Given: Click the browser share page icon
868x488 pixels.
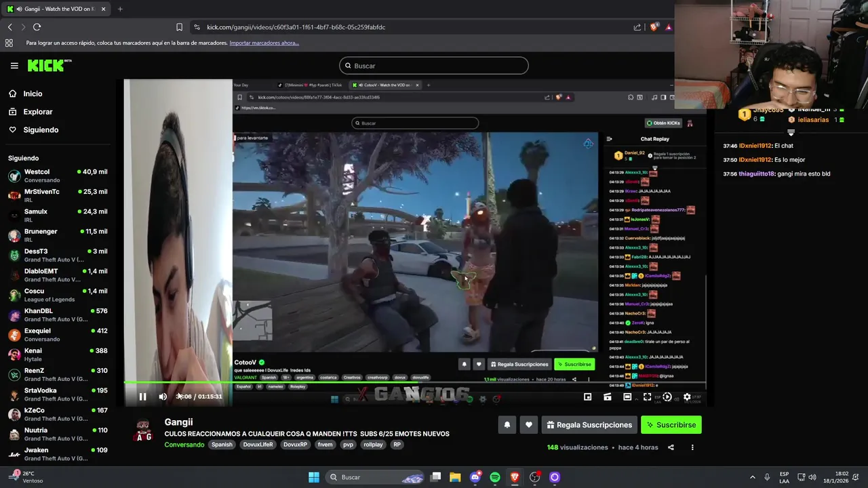Looking at the screenshot, I should pos(637,27).
